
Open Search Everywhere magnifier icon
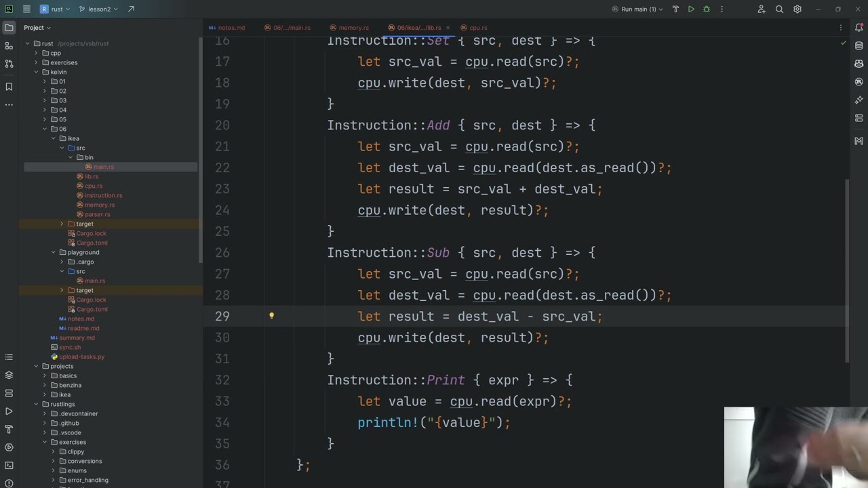click(x=779, y=9)
